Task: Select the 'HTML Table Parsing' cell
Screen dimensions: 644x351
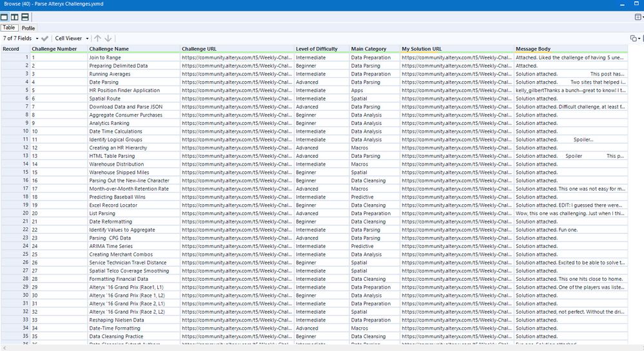Action: [134, 156]
